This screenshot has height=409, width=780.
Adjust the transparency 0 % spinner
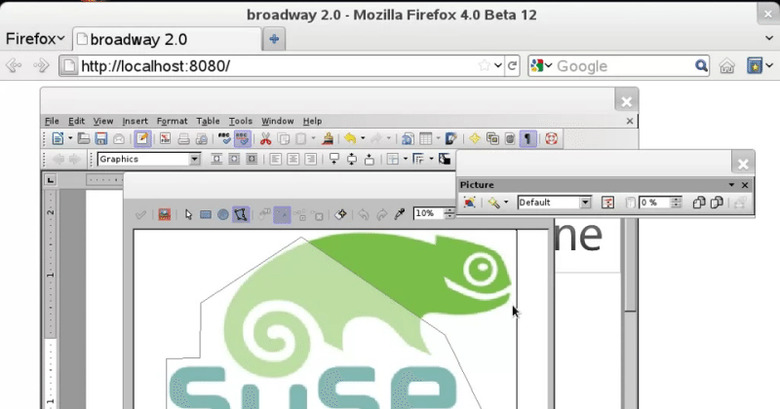[x=675, y=203]
